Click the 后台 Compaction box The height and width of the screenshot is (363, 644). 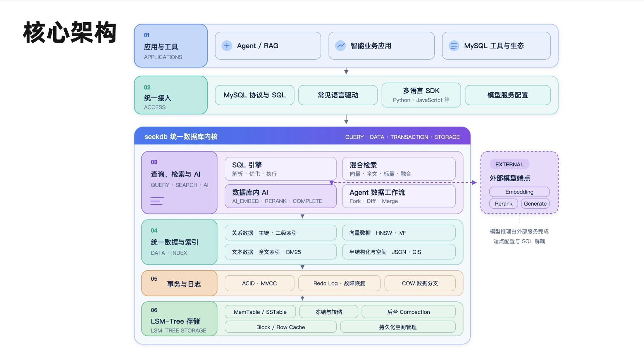[x=408, y=312]
